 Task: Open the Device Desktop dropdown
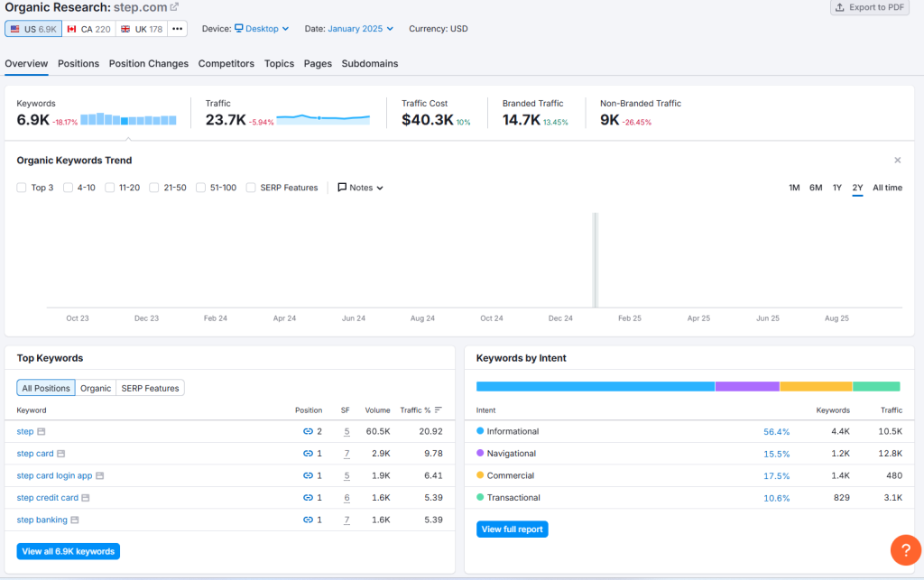pos(262,29)
